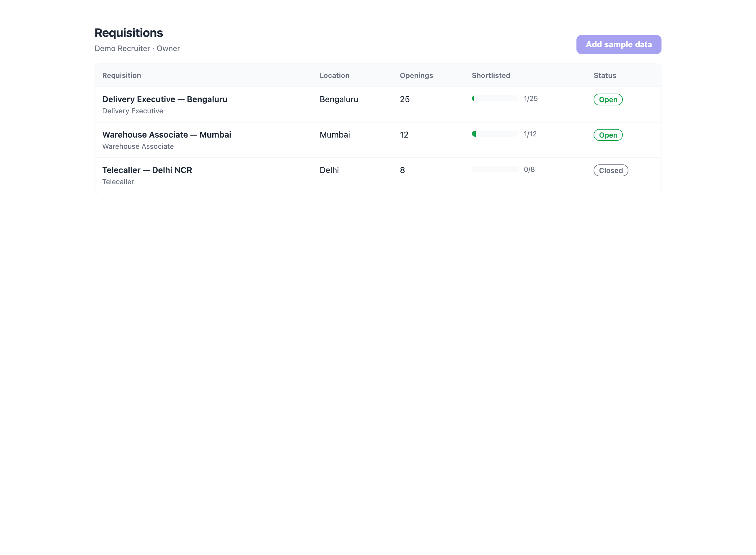Click the Open status badge for Bengaluru
This screenshot has height=555, width=756.
(x=608, y=99)
